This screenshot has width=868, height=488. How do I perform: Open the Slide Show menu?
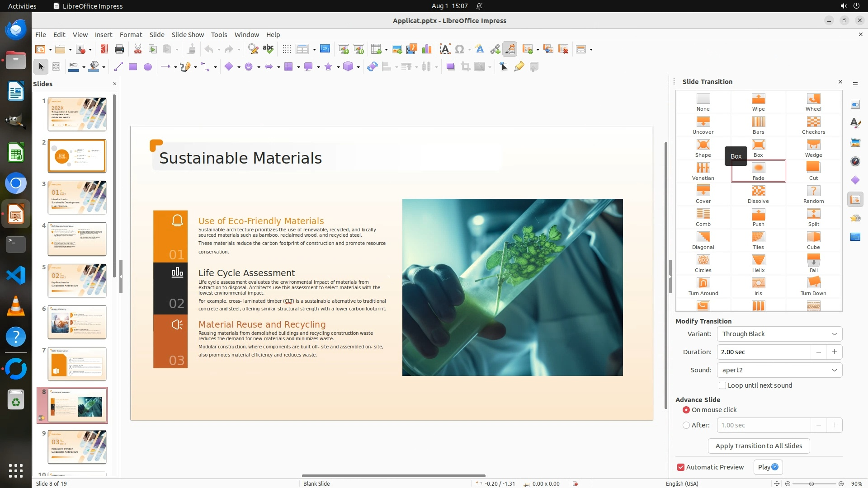(x=187, y=34)
